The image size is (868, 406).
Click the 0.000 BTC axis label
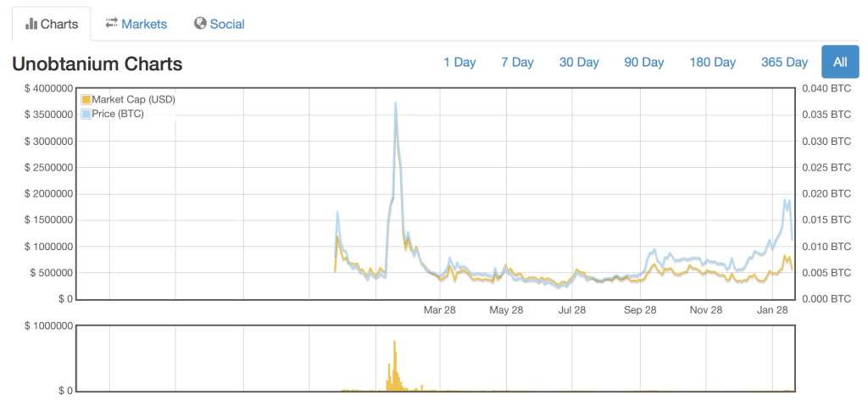coord(826,299)
